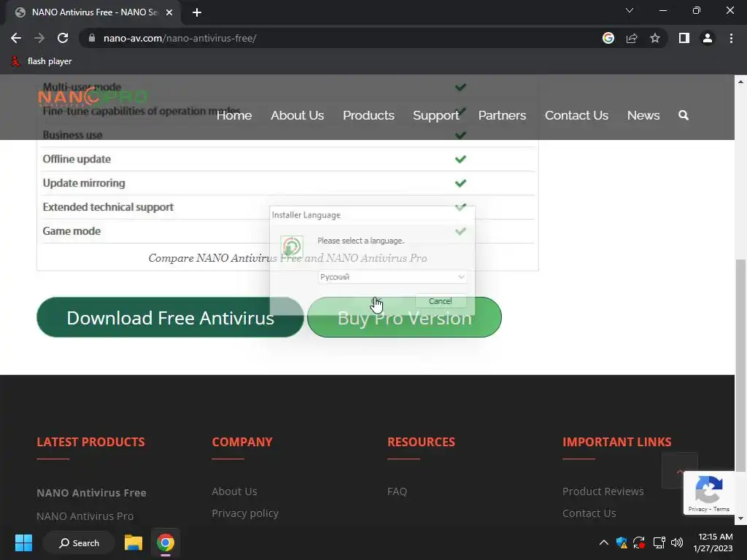
Task: Open the Support menu
Action: [x=436, y=115]
